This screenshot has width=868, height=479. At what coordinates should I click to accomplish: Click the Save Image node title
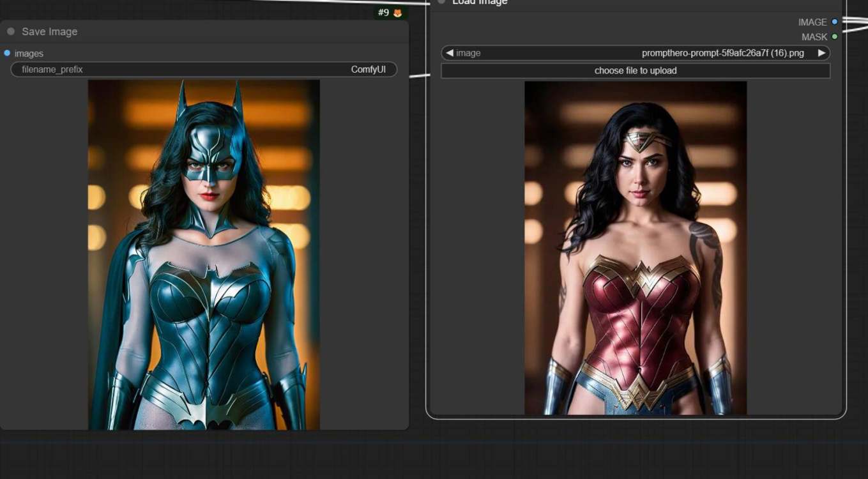[49, 31]
